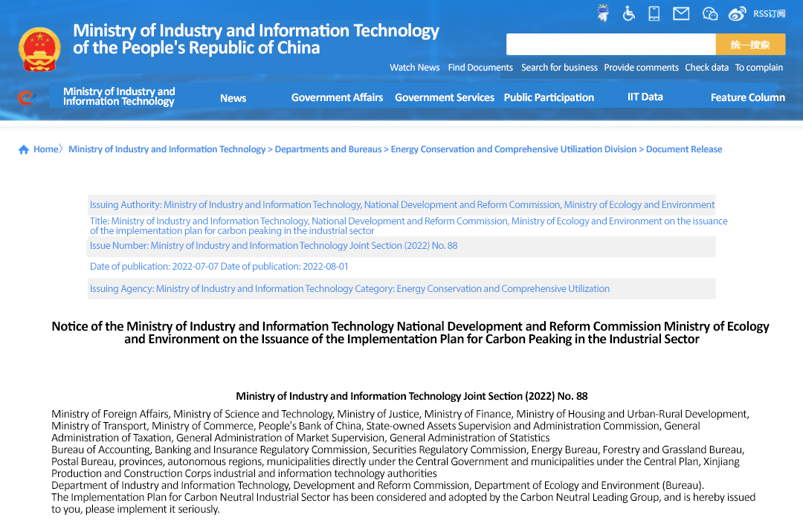Click the site title Ministry of Industry heading
The width and height of the screenshot is (803, 532).
point(256,39)
